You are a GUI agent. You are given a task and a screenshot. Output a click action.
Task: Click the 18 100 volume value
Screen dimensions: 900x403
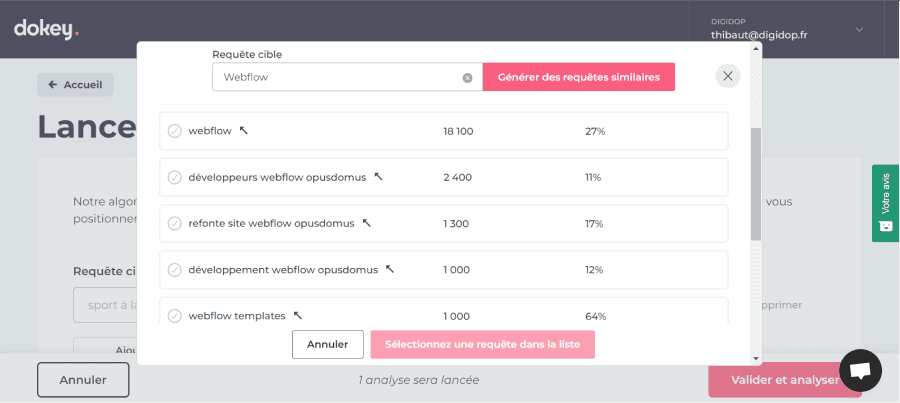coord(458,131)
